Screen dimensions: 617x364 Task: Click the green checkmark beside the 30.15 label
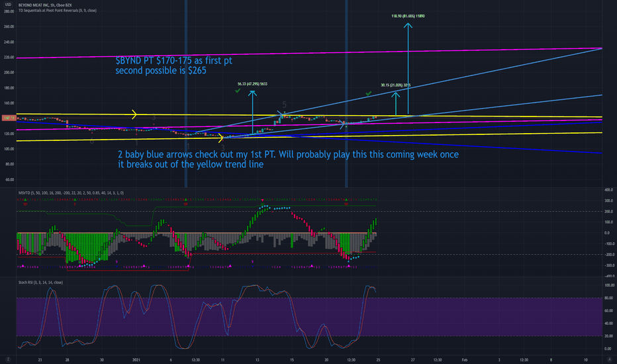click(368, 94)
